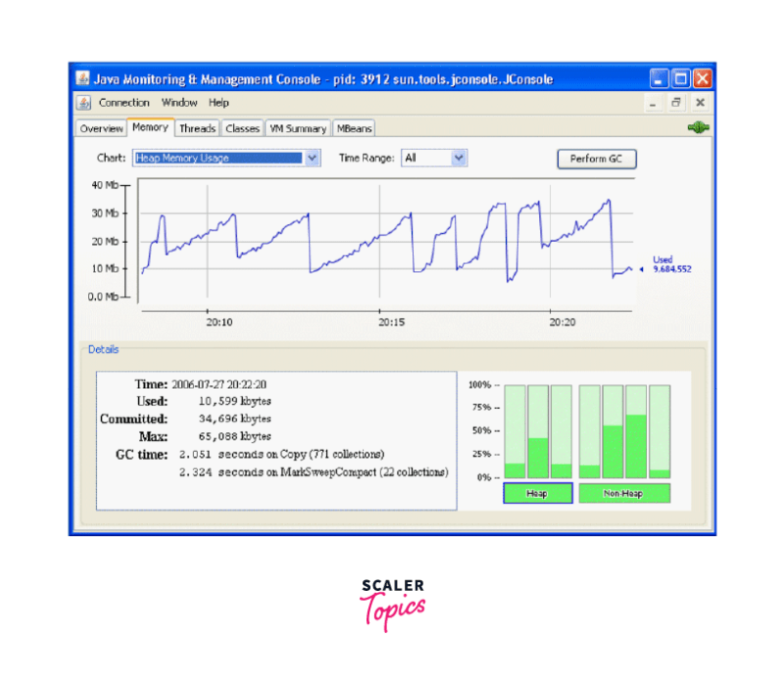Open the Connection menu

(x=123, y=102)
